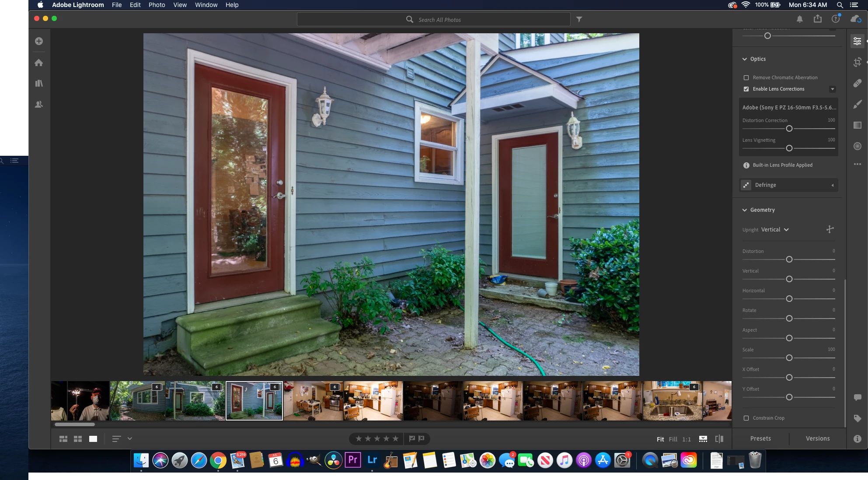This screenshot has height=480, width=868.
Task: Open the Radial Gradient tool
Action: (x=857, y=146)
